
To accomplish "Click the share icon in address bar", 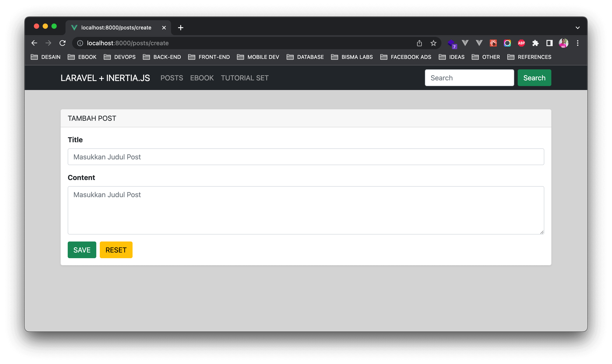I will point(419,43).
